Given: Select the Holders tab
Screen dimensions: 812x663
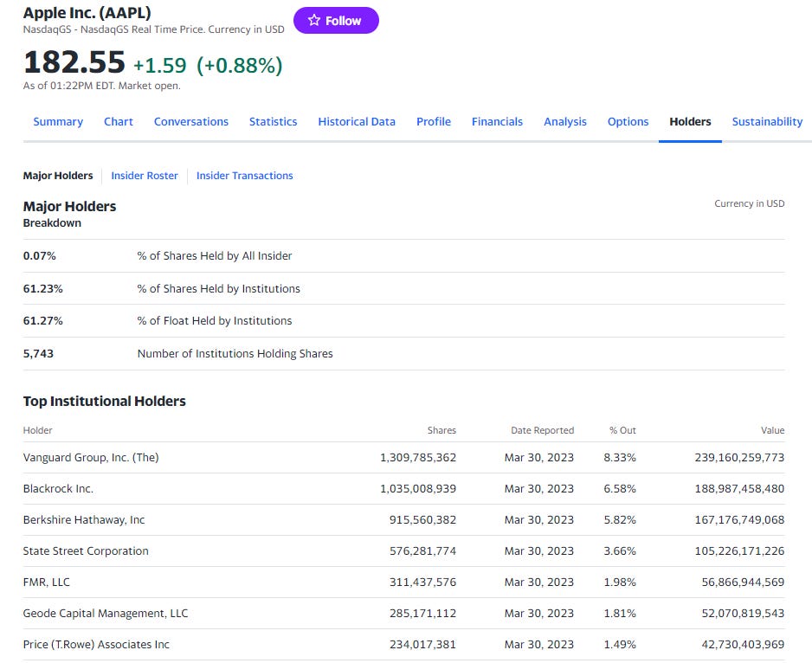Looking at the screenshot, I should 690,121.
